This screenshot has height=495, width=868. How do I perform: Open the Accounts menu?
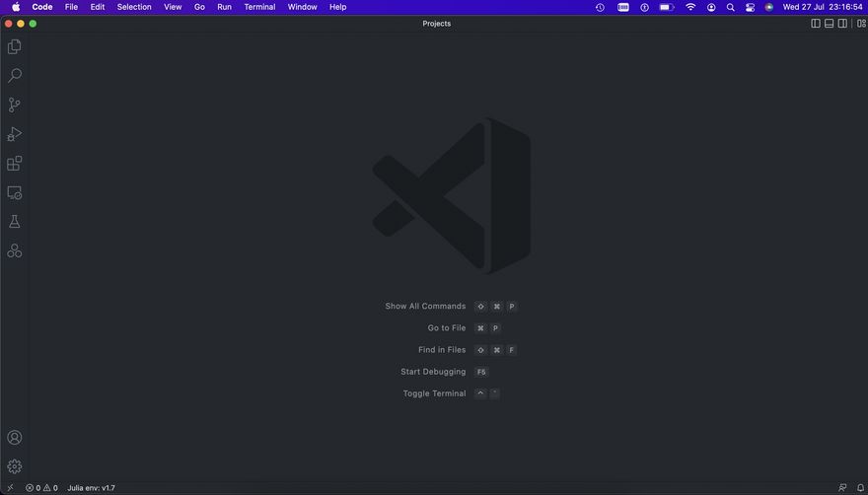pos(15,437)
